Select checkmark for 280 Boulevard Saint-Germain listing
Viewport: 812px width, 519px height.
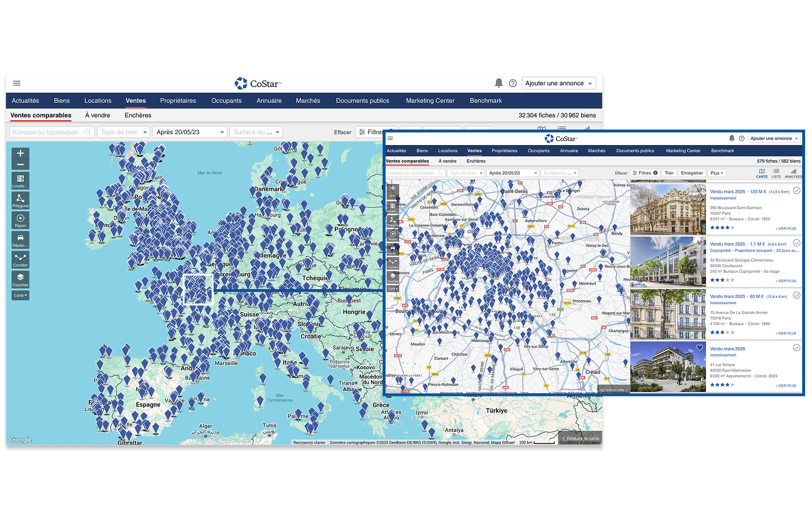796,191
